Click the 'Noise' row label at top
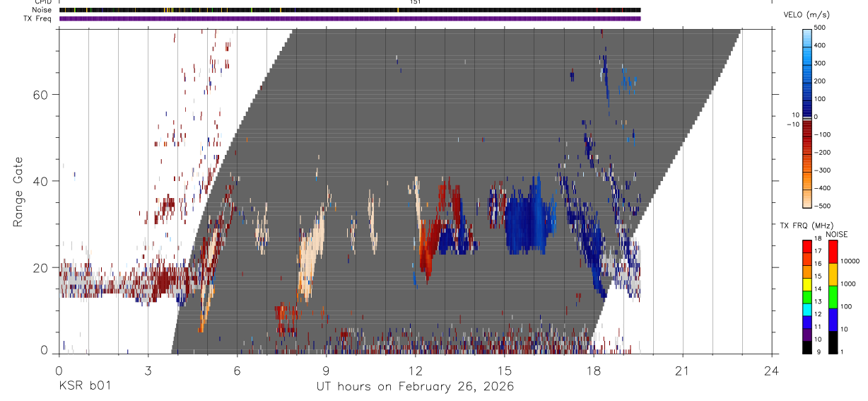The height and width of the screenshot is (401, 868). [43, 10]
